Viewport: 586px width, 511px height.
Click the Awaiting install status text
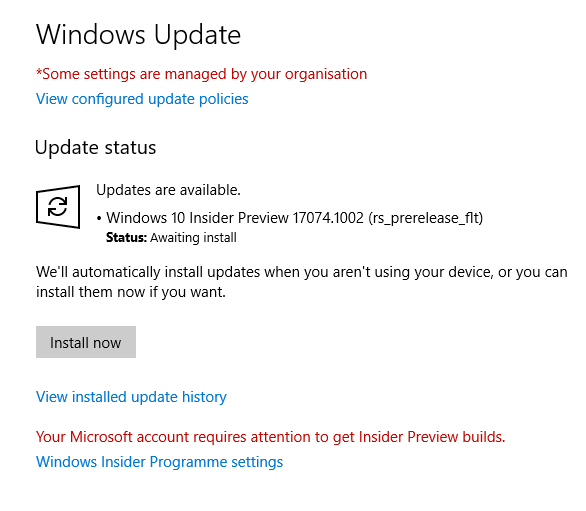point(193,238)
